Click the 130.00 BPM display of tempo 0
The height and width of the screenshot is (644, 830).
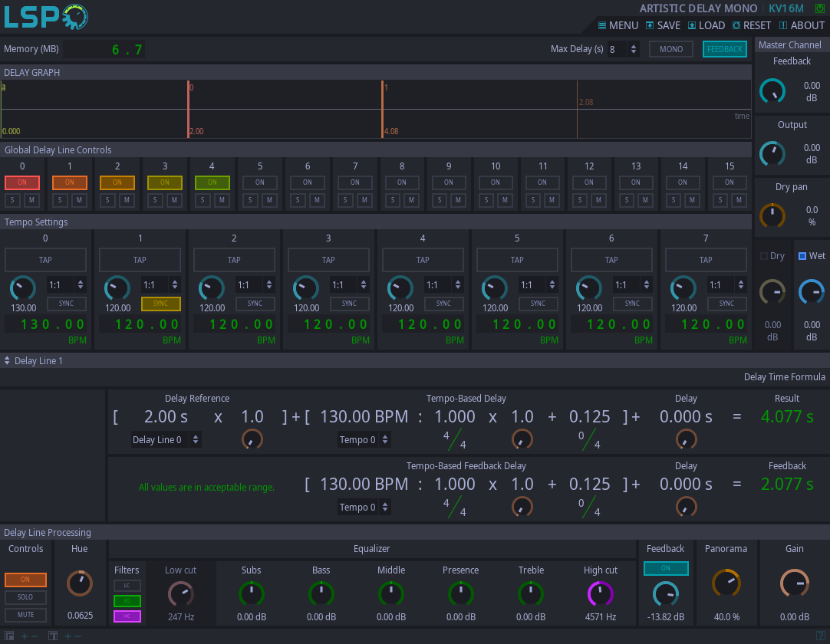click(45, 324)
